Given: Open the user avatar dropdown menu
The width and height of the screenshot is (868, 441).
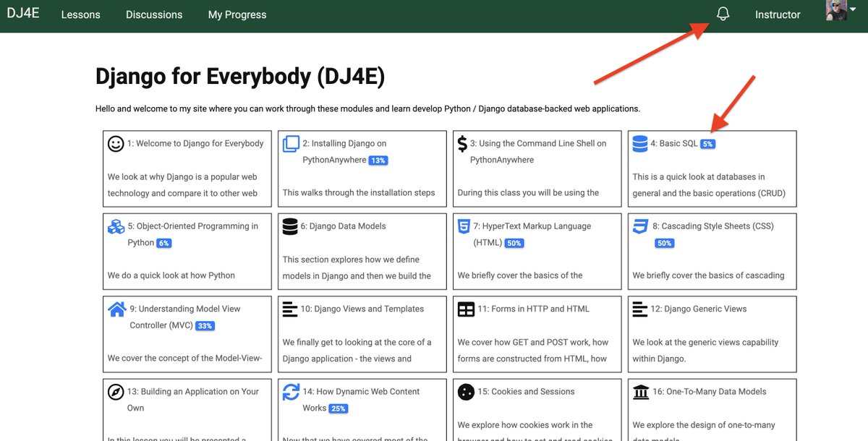Looking at the screenshot, I should 841,10.
